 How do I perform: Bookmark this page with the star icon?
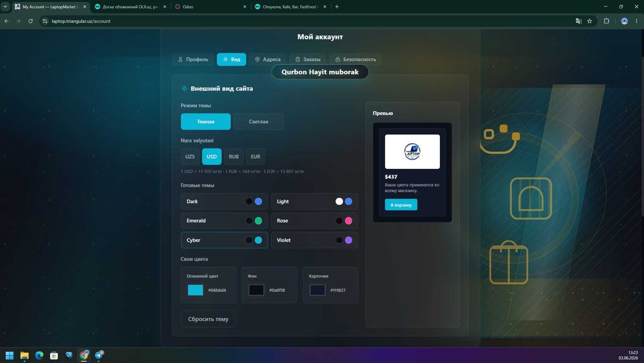coord(589,21)
